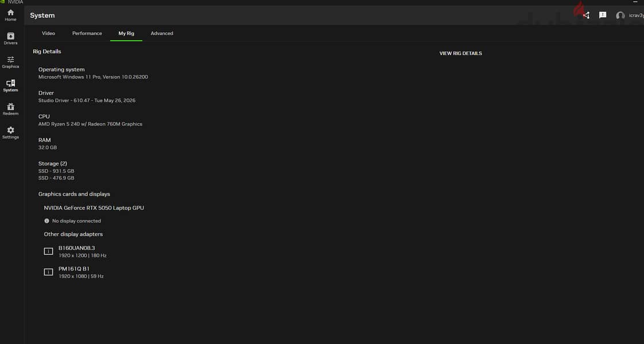Click the AMD Ryzen 5 240 CPU text
The width and height of the screenshot is (644, 344).
pyautogui.click(x=90, y=124)
